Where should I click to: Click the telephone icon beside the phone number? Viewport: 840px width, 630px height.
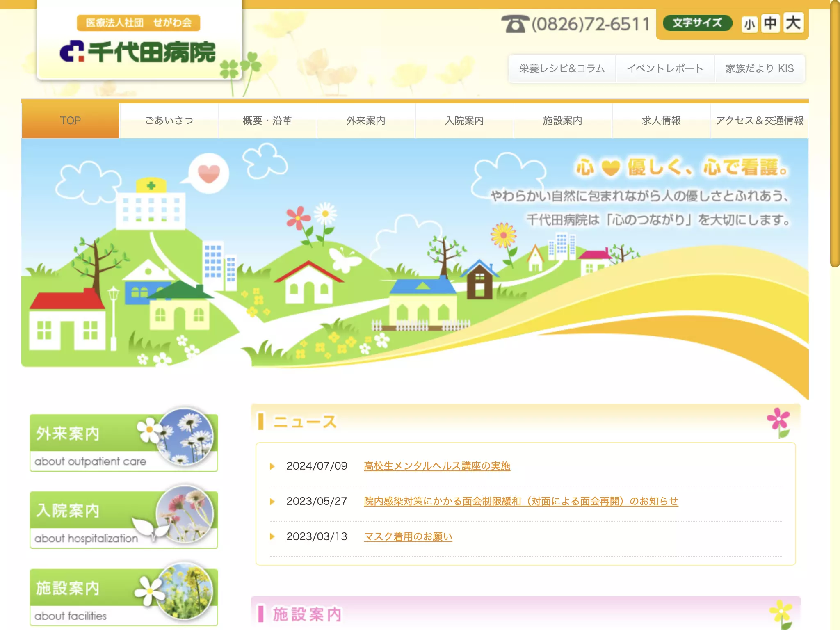click(514, 24)
